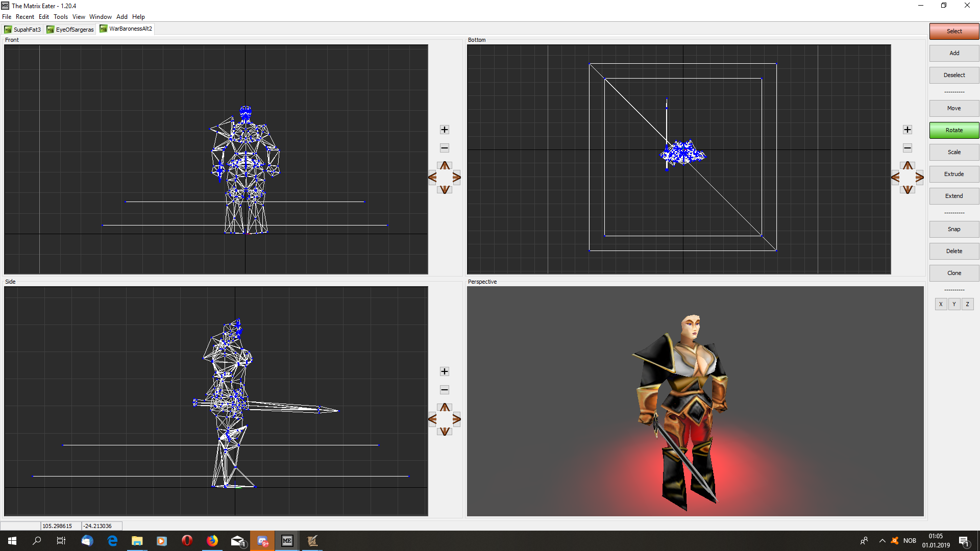Show hidden system tray icons
The image size is (980, 551).
pos(882,541)
